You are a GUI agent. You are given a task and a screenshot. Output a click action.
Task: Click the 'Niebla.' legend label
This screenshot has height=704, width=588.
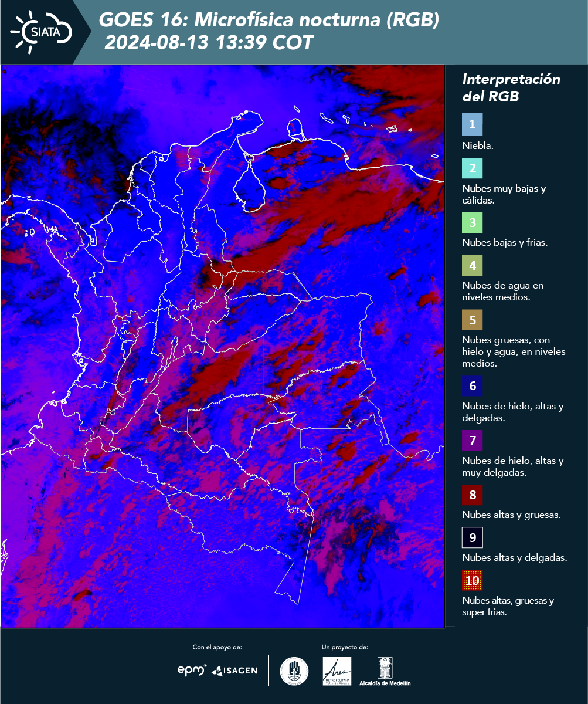478,146
